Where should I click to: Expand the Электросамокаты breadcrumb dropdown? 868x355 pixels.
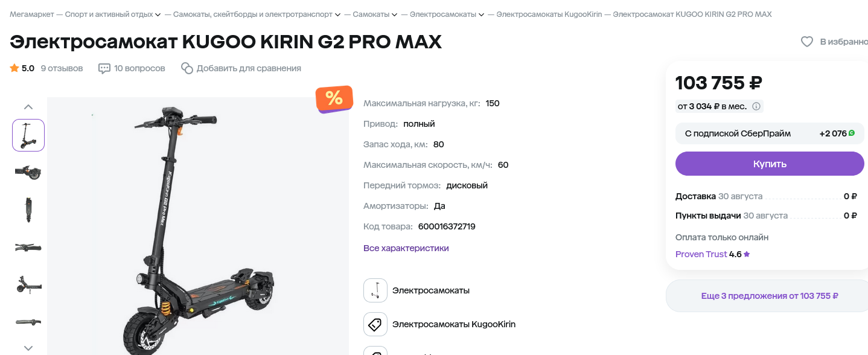tap(482, 14)
